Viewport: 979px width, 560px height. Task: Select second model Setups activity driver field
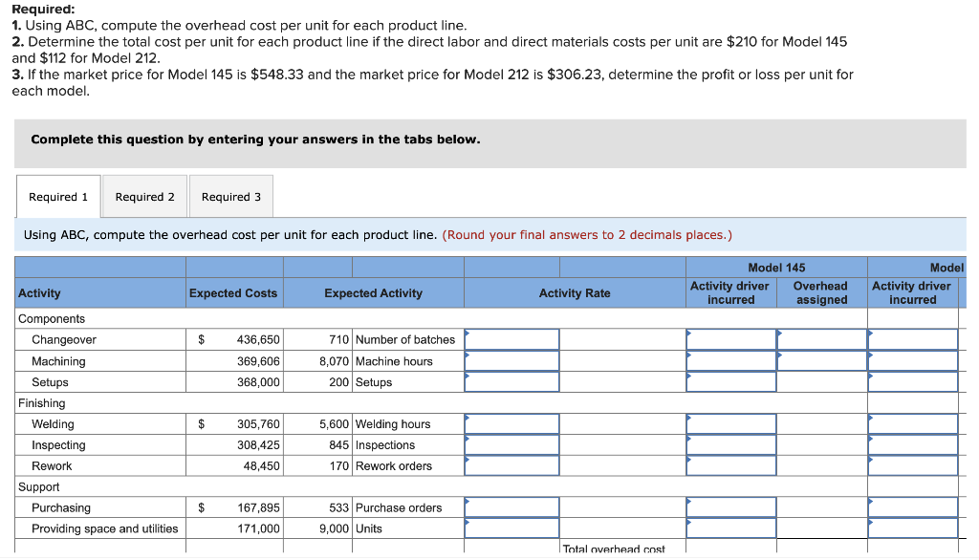913,382
